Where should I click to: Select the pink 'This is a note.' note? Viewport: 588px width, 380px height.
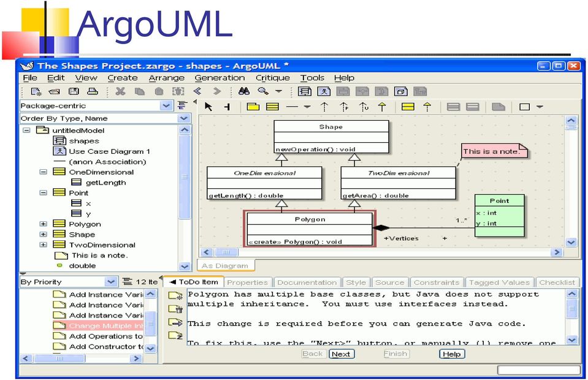pos(494,151)
